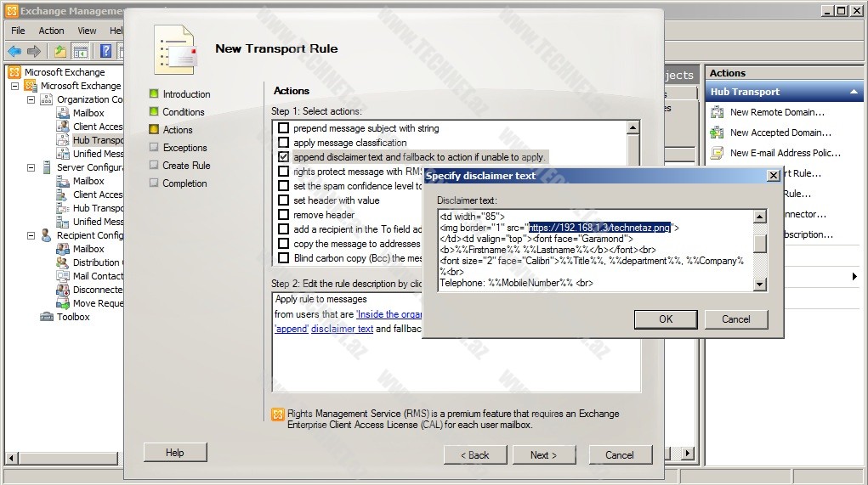Uncheck append disclaimer text action
868x485 pixels.
(x=284, y=157)
